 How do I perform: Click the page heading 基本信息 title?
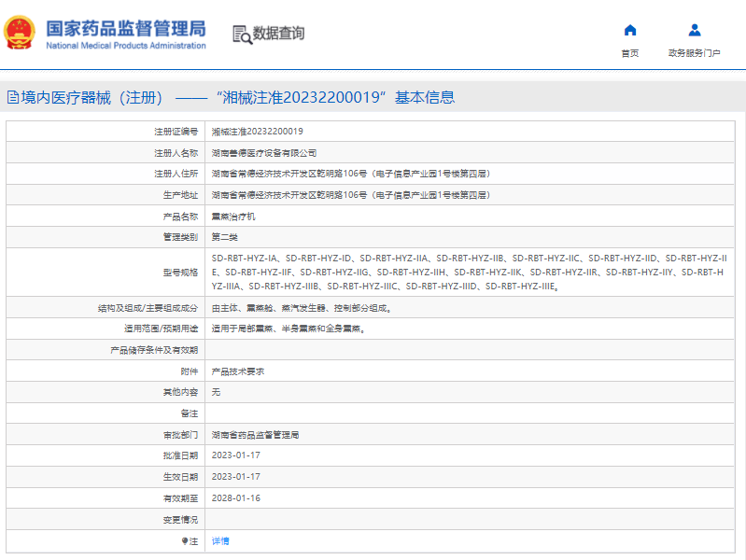(425, 98)
